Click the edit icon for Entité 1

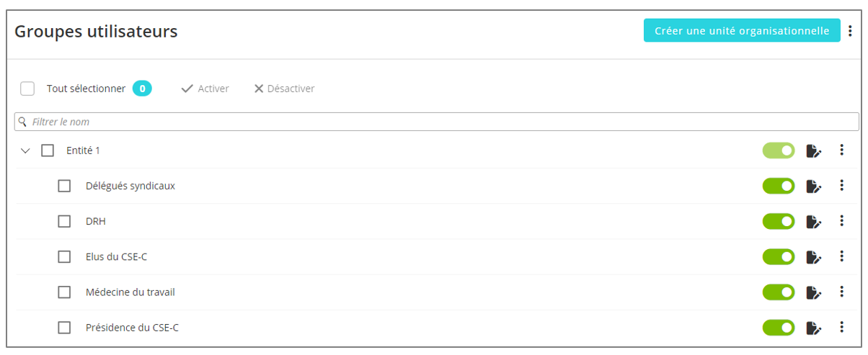click(813, 150)
